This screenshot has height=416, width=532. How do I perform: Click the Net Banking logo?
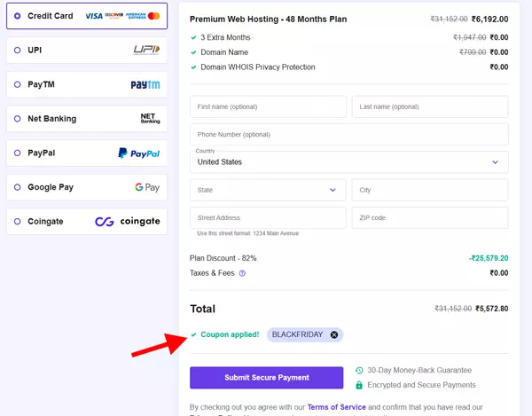(150, 119)
